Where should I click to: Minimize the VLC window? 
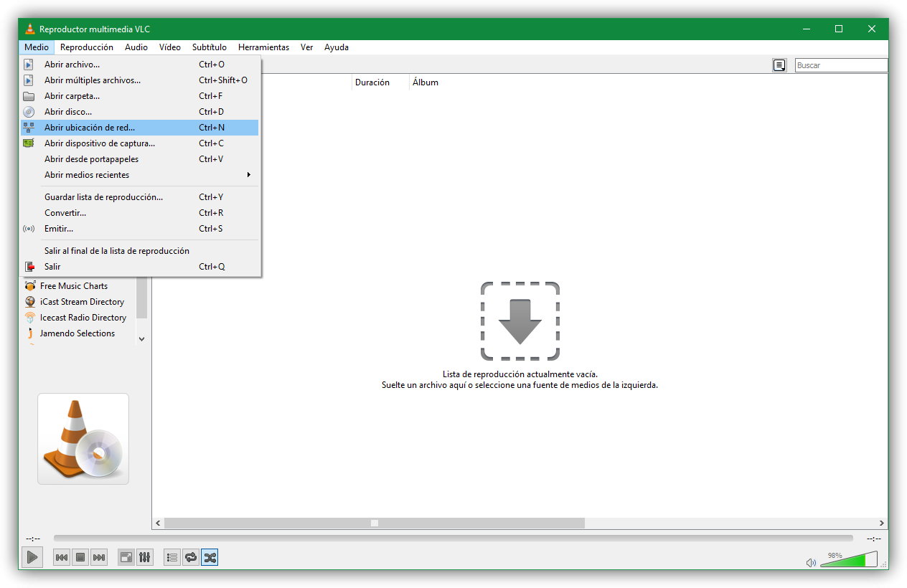click(x=807, y=29)
